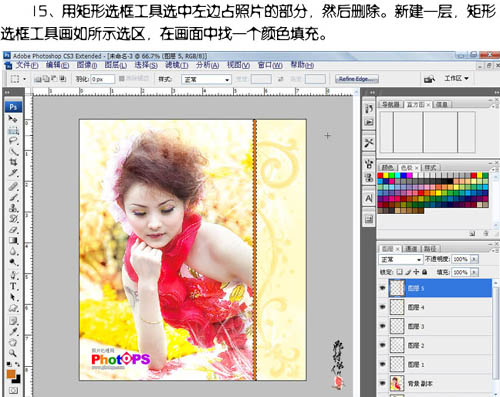Toggle visibility of layer 图层 3

click(x=383, y=326)
